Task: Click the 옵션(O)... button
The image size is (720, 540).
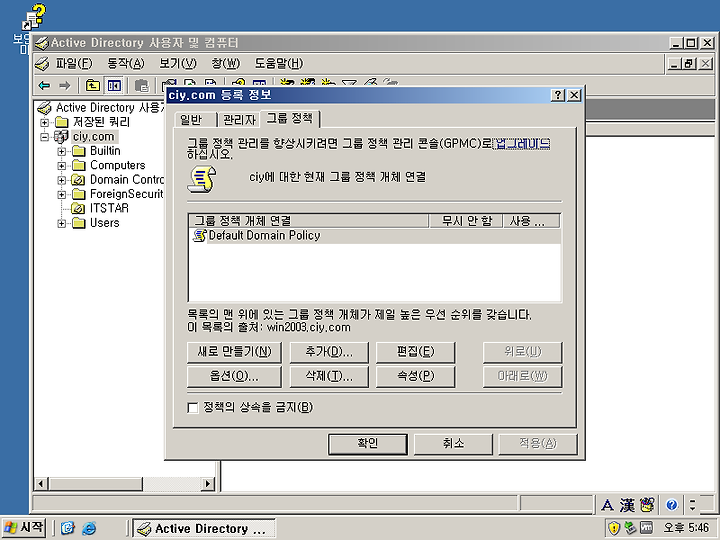Action: [235, 377]
